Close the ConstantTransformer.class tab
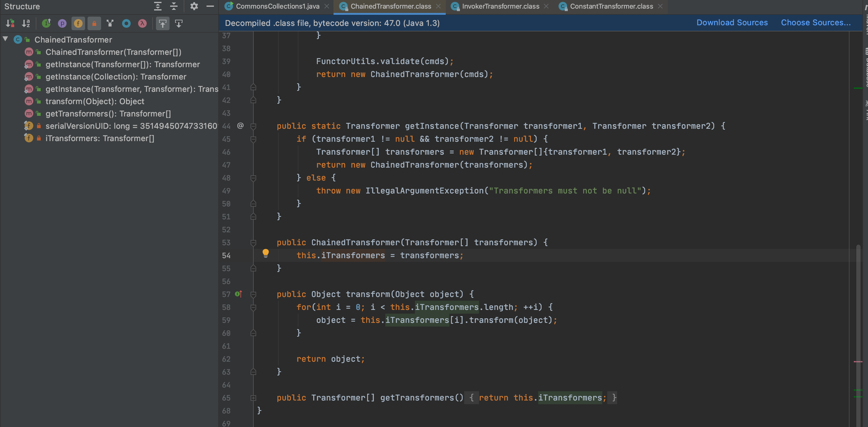This screenshot has height=427, width=868. coord(660,6)
